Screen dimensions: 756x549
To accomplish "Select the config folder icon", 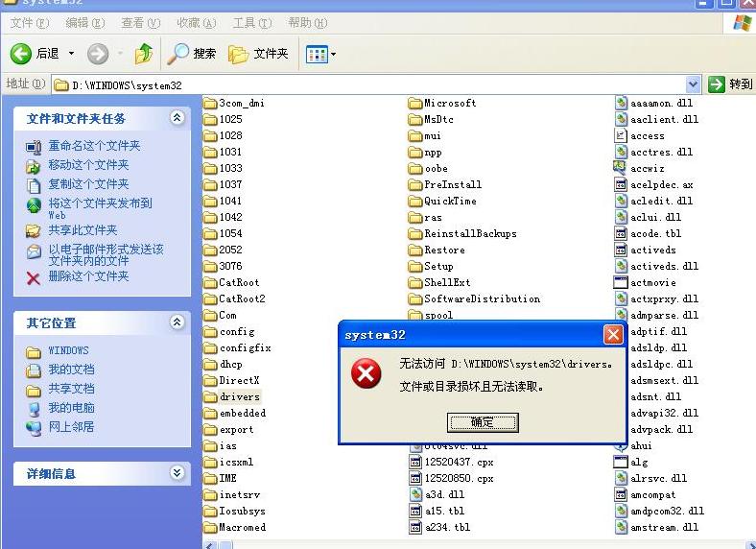I will (210, 332).
